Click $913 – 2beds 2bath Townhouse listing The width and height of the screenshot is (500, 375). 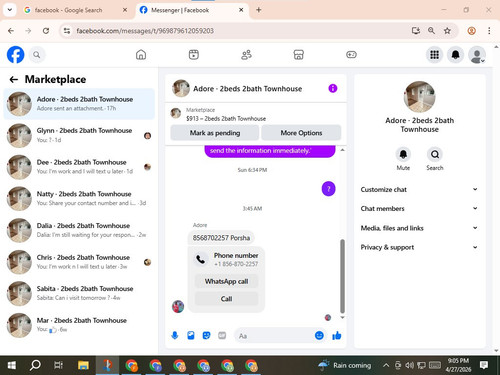[226, 118]
